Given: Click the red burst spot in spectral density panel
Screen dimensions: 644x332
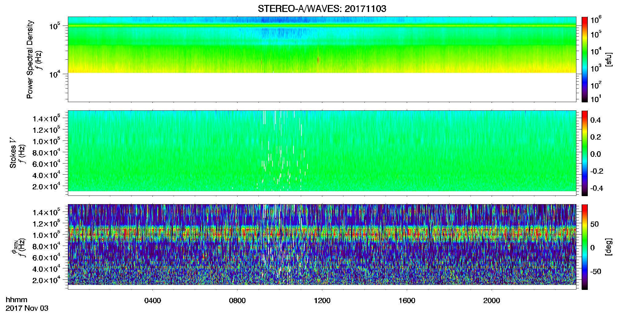Looking at the screenshot, I should [x=319, y=60].
